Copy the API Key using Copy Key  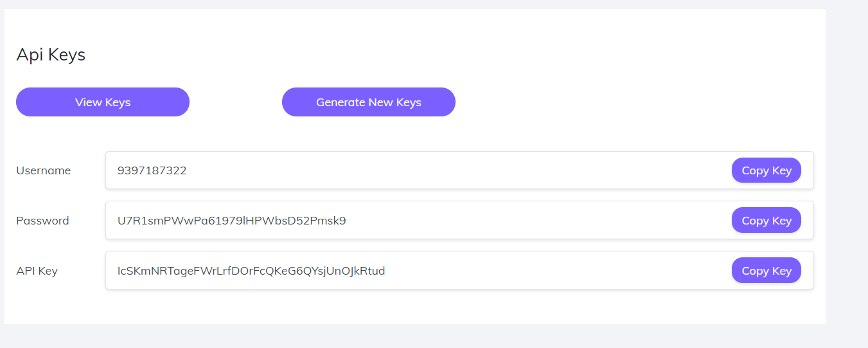click(766, 271)
